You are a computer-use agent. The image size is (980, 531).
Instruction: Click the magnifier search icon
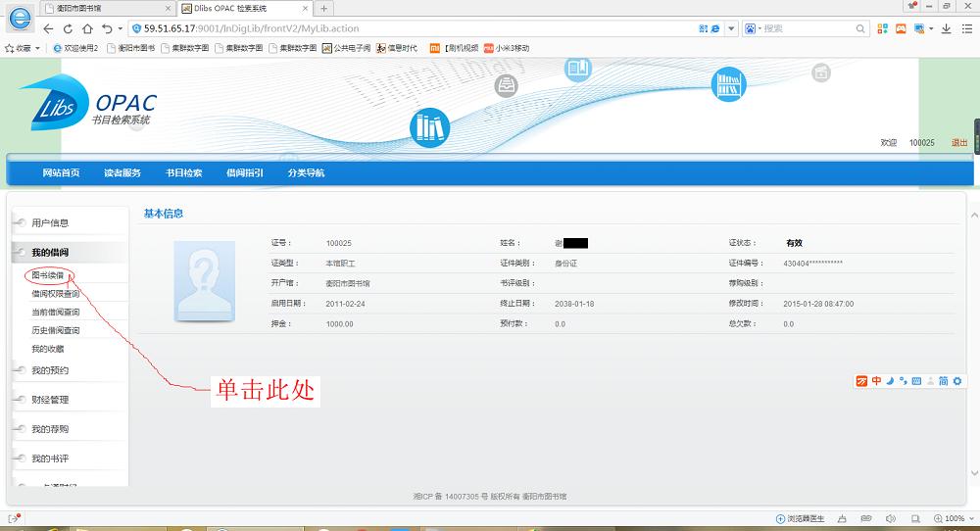pyautogui.click(x=860, y=28)
